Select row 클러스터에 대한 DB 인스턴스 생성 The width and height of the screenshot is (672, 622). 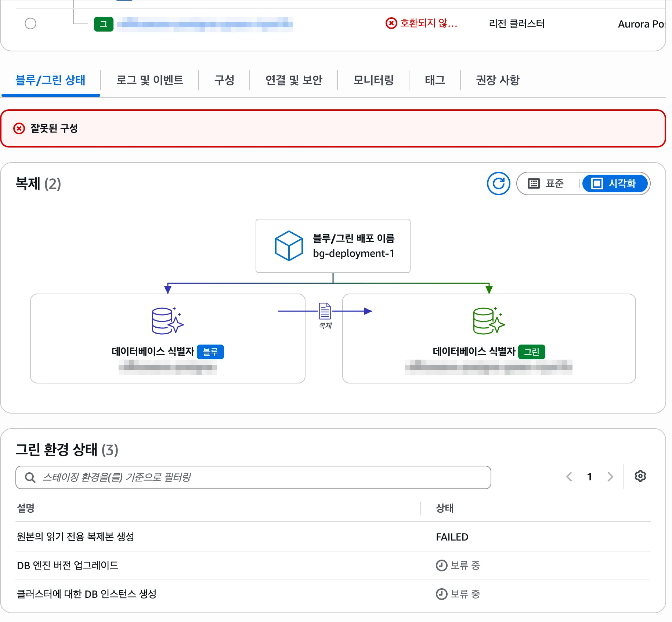click(x=333, y=594)
